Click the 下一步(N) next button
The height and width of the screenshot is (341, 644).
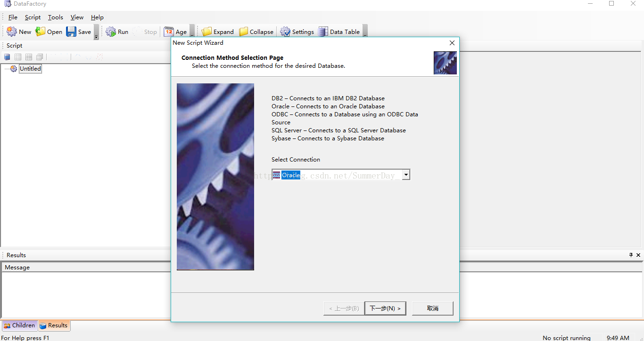(x=385, y=309)
